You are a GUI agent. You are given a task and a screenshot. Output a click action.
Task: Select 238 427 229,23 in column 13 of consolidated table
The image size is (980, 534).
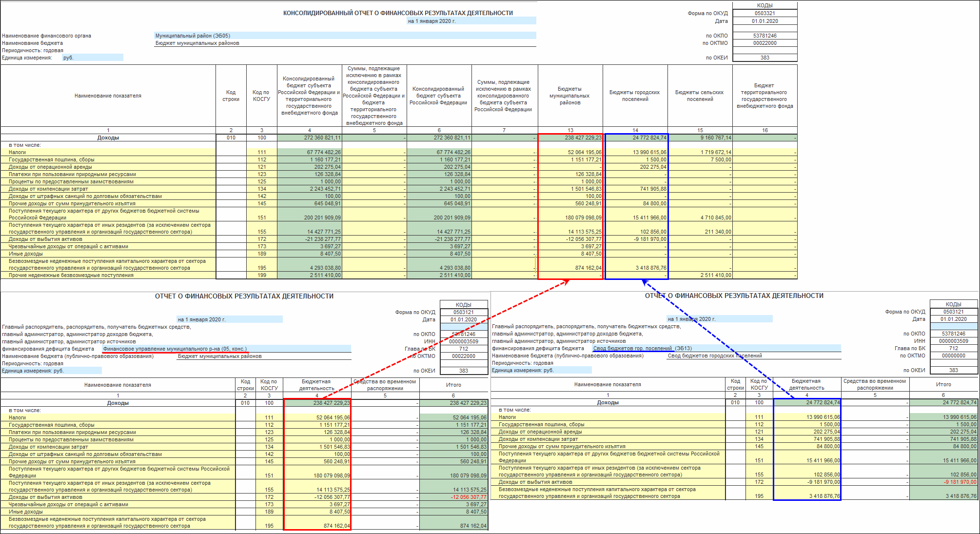point(570,138)
